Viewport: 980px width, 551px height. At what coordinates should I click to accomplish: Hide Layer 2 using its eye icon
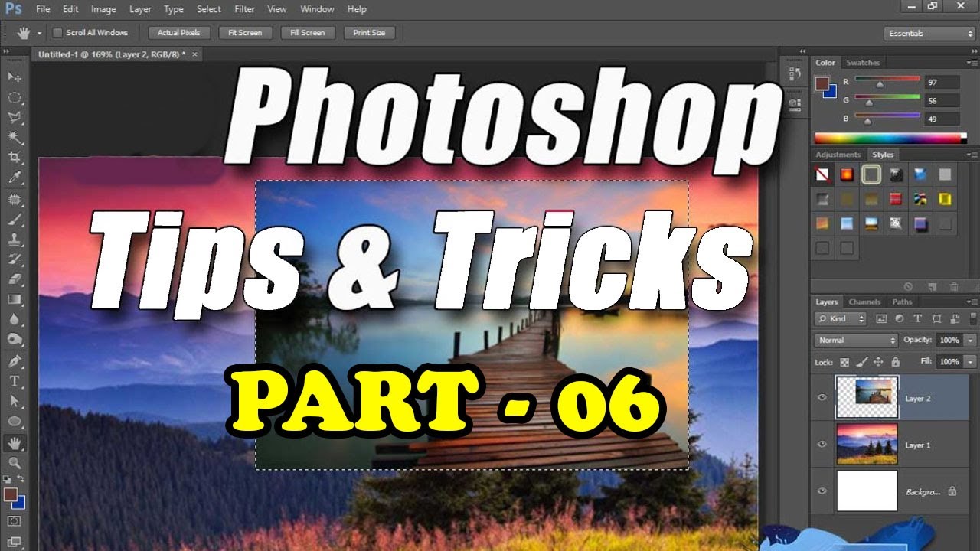pyautogui.click(x=822, y=398)
